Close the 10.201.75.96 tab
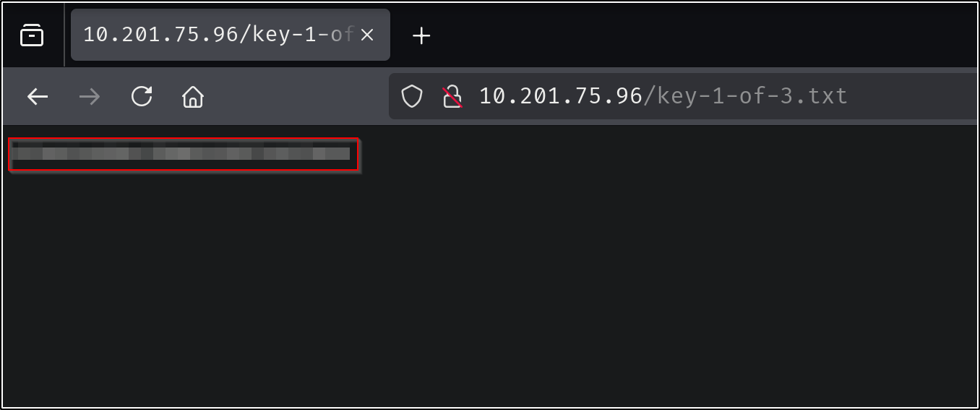 pos(367,35)
